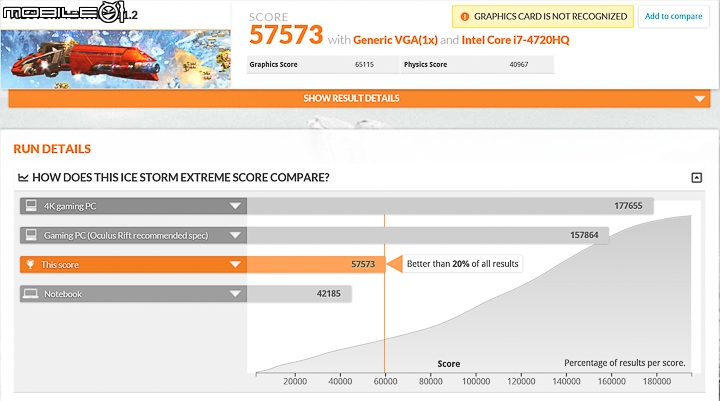
Task: Click the Notebook score 42185
Action: coord(328,294)
